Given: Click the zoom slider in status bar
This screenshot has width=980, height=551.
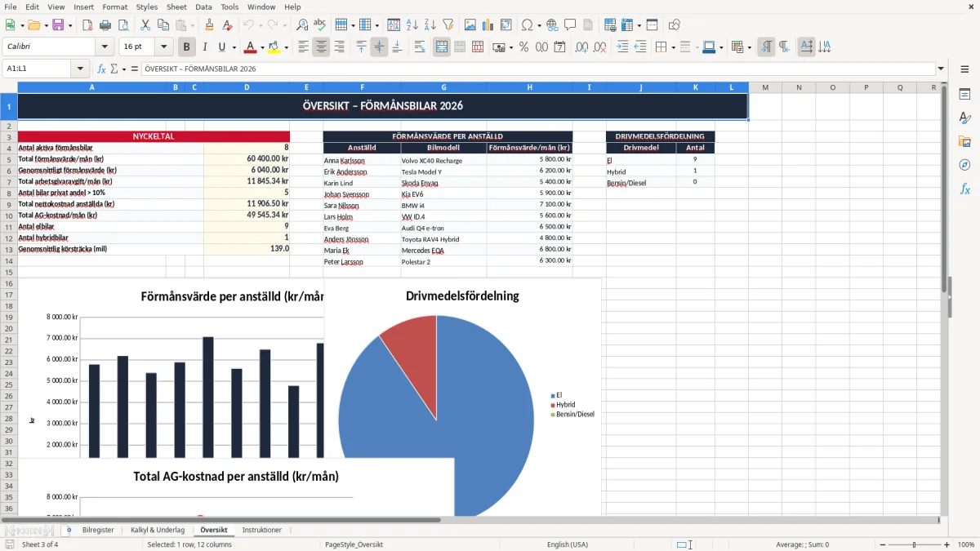Looking at the screenshot, I should 914,544.
